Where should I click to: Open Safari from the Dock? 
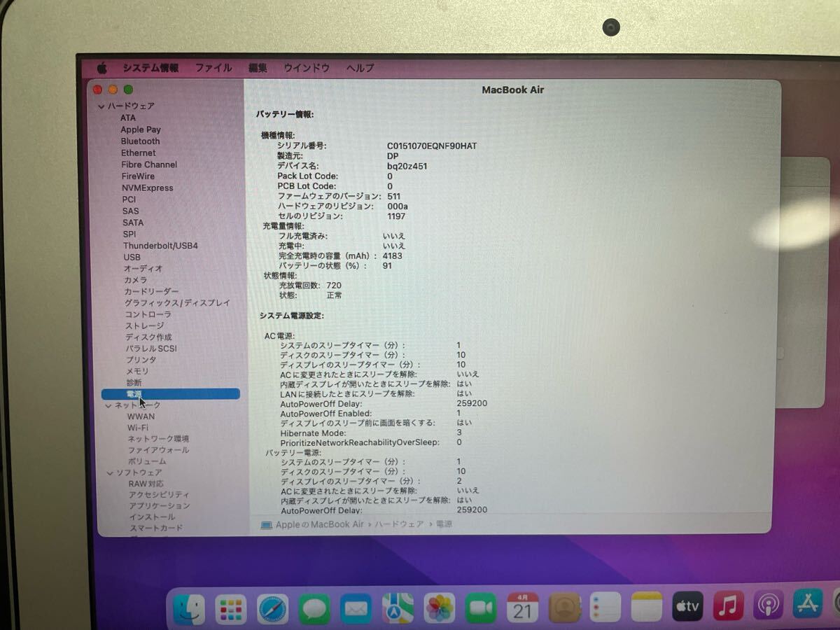pyautogui.click(x=272, y=609)
